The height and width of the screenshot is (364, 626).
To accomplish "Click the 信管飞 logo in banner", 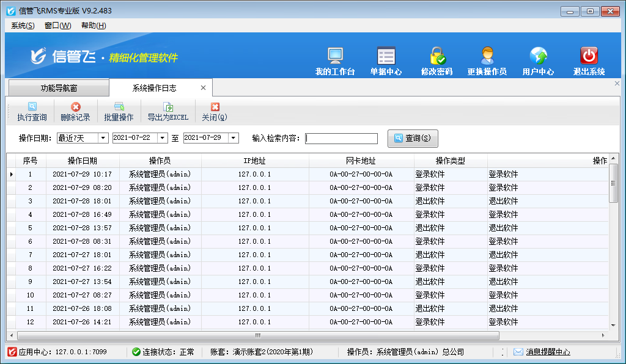I will click(x=63, y=56).
